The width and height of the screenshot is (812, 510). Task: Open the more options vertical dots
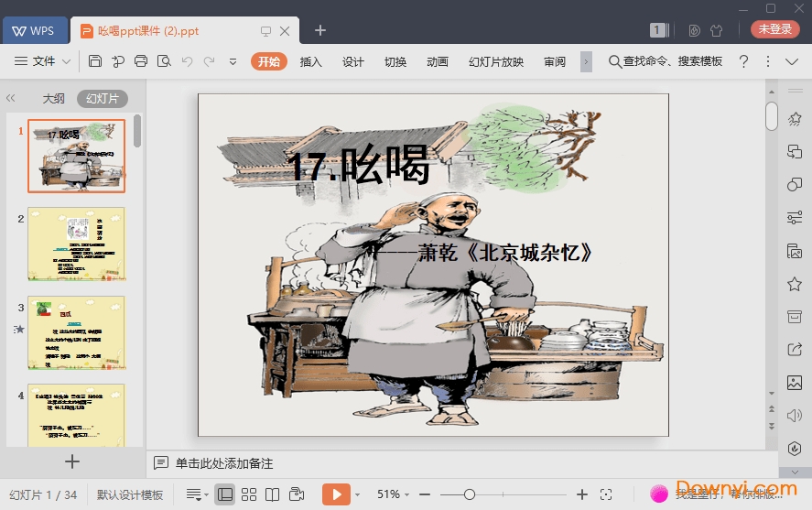(x=768, y=61)
